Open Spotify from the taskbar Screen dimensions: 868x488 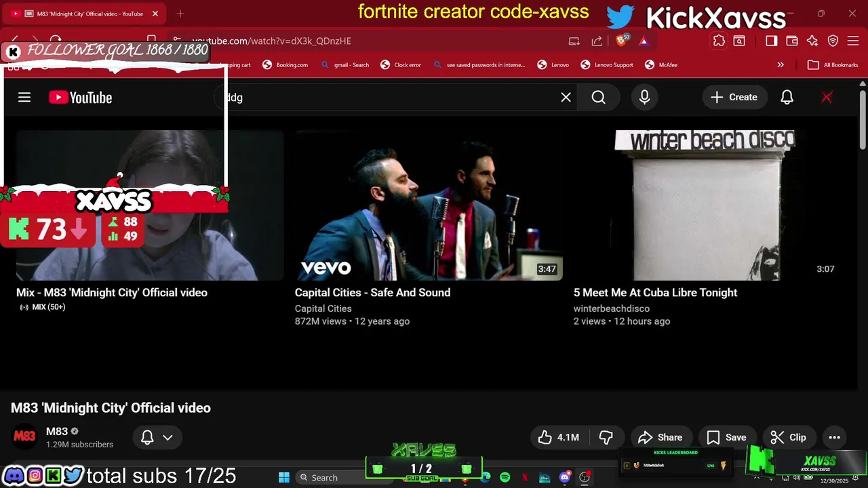tap(505, 478)
